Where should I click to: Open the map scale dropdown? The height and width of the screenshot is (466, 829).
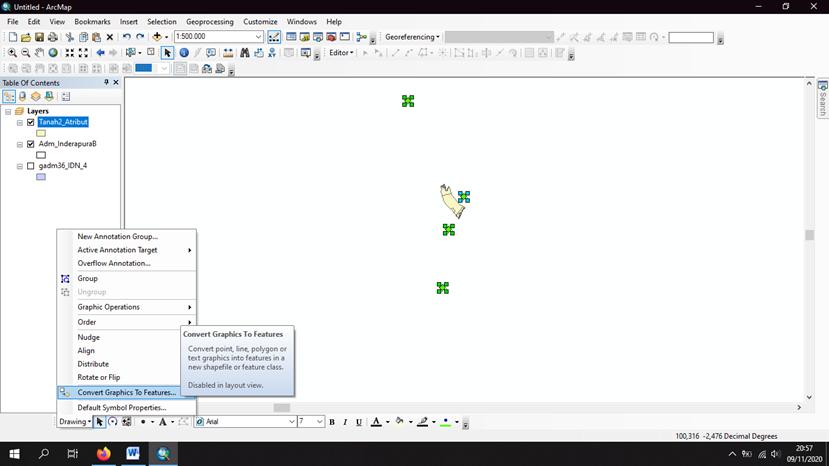[x=258, y=37]
